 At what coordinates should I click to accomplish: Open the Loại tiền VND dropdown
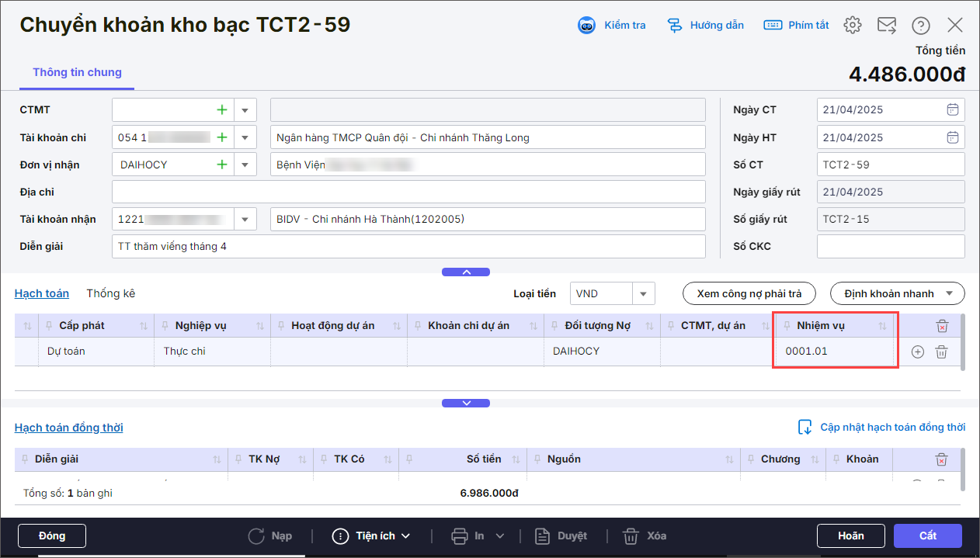point(643,293)
